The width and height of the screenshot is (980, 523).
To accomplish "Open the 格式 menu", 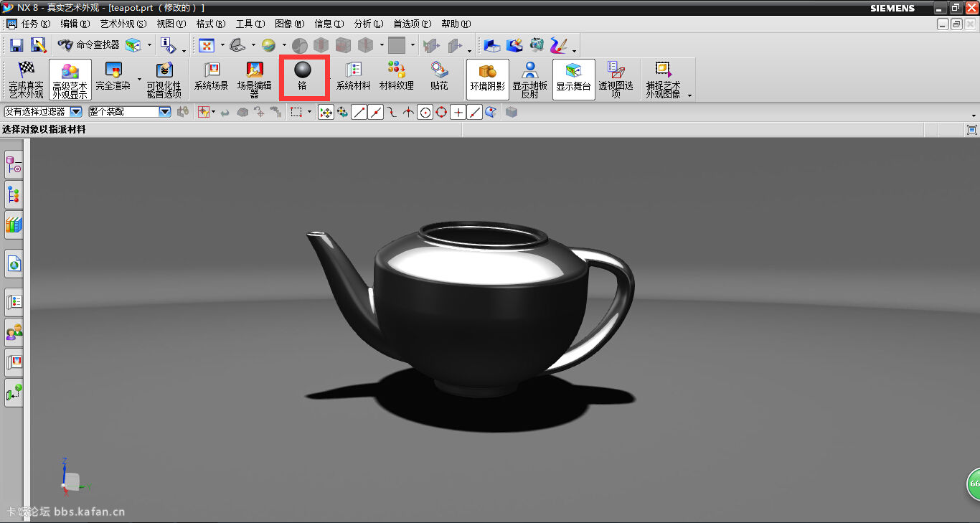I will point(210,24).
